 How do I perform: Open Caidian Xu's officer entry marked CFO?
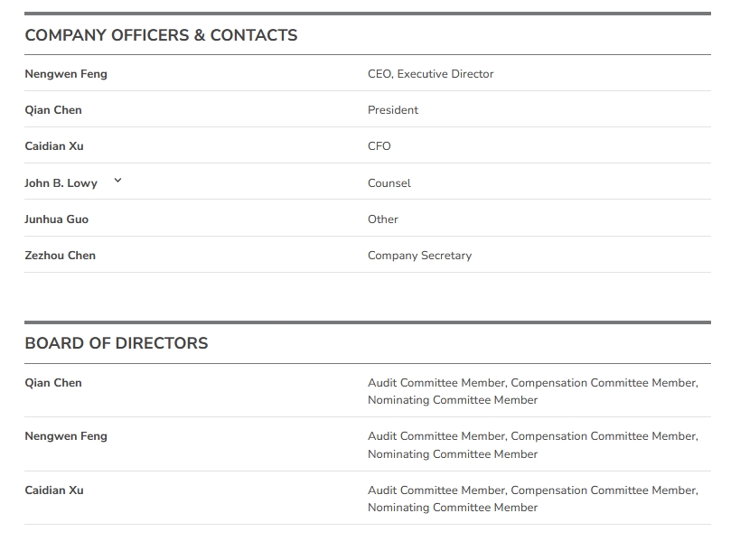tap(54, 146)
